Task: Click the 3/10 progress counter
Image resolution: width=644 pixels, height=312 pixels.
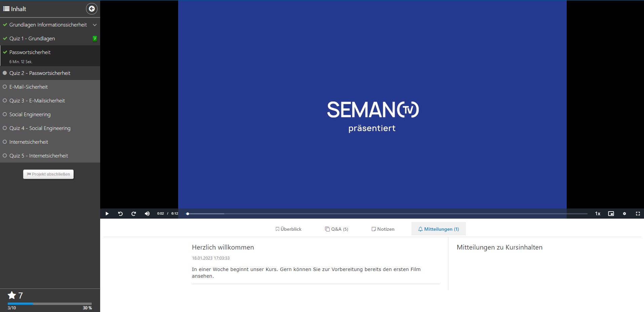Action: pyautogui.click(x=12, y=308)
